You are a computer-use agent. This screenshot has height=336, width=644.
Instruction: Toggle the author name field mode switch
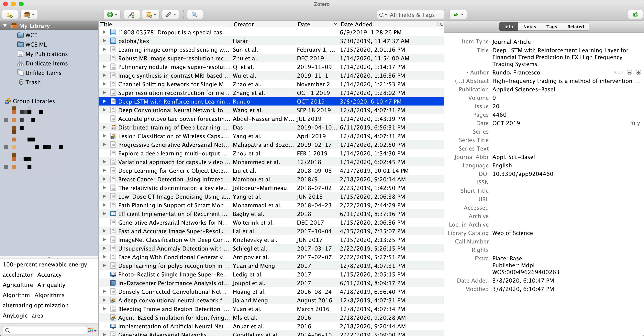pyautogui.click(x=618, y=73)
